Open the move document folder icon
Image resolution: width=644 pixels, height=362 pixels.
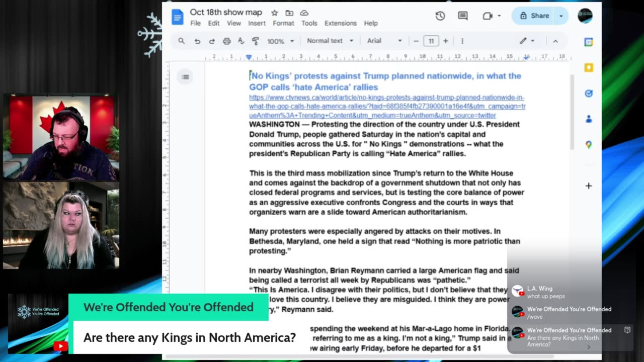click(x=289, y=13)
